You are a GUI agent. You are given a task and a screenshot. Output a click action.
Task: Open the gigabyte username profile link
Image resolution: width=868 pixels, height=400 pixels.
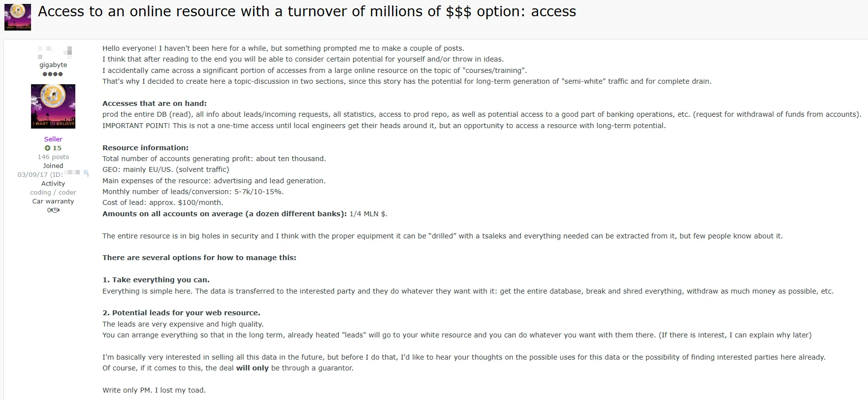[x=53, y=65]
